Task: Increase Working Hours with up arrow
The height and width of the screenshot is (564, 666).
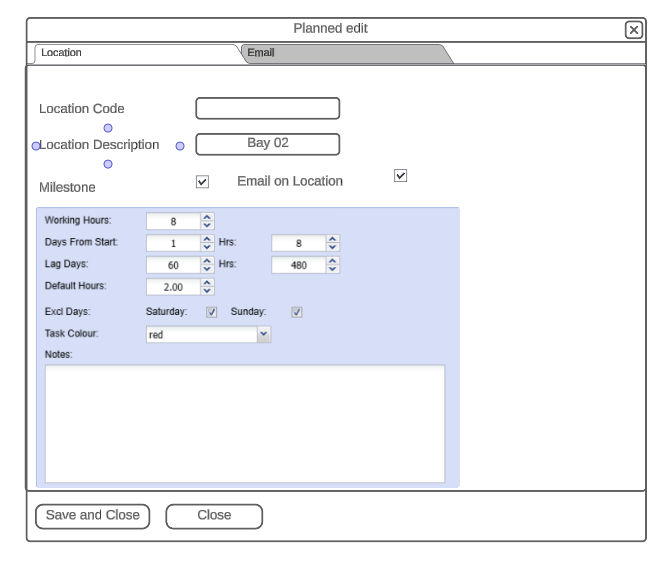Action: coord(207,217)
